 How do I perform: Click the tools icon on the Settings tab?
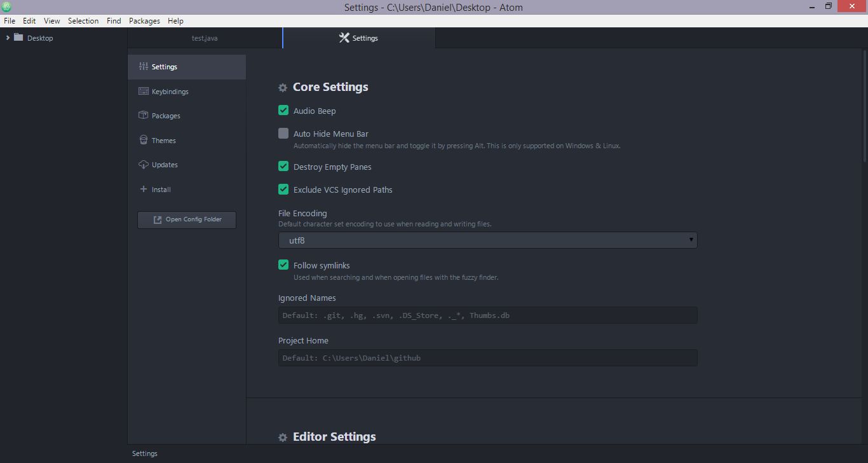(344, 38)
